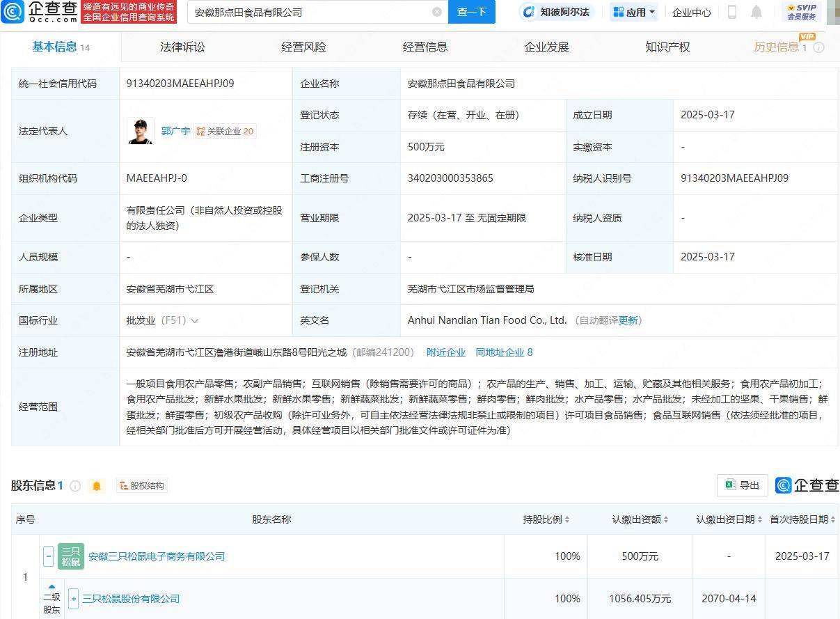840x619 pixels.
Task: Open legal representative 郭广宇's page
Action: click(x=175, y=131)
